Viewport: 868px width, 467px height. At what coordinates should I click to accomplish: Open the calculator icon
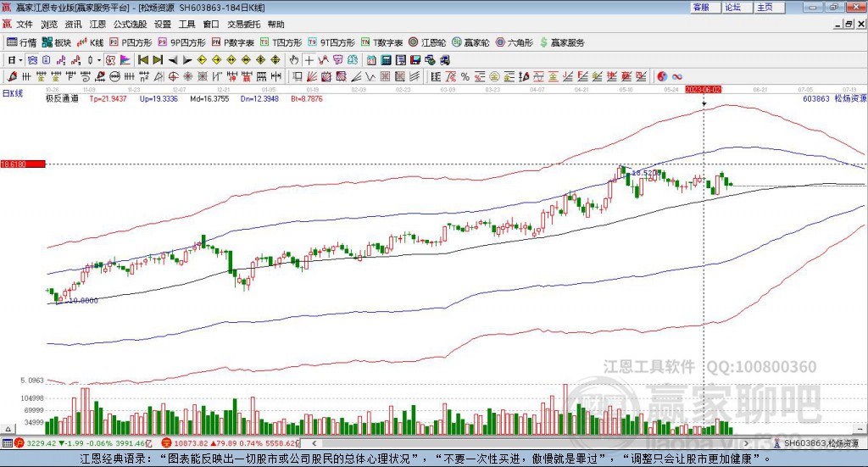click(x=387, y=60)
